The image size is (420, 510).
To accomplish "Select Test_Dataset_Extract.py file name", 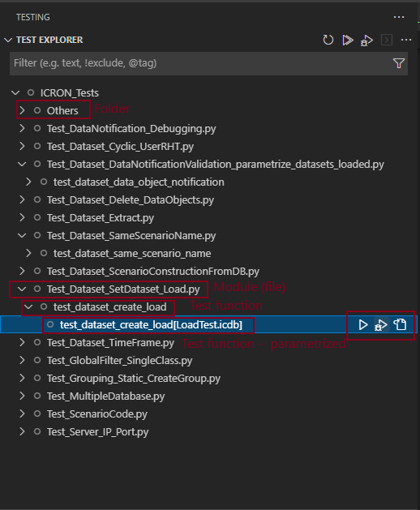I will click(x=101, y=218).
